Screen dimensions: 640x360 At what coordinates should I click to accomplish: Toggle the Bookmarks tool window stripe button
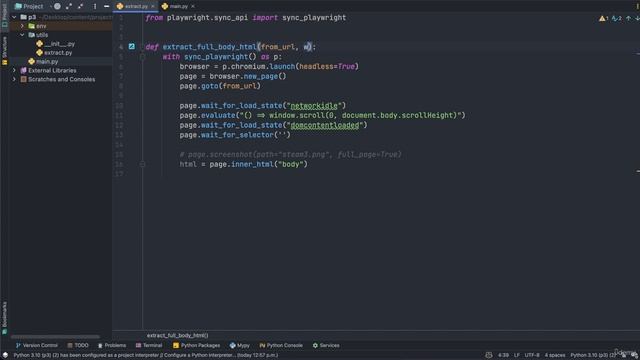tap(4, 318)
